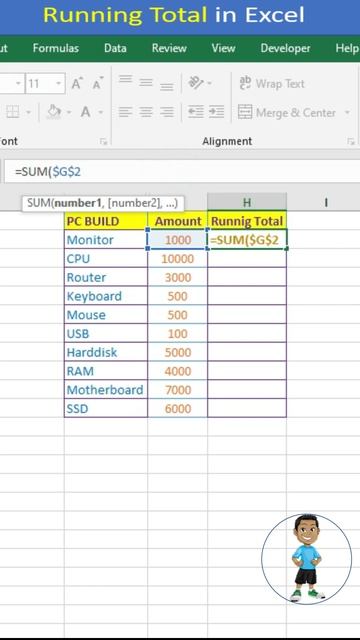Screen dimensions: 360x640
Task: Open Fill Color dropdown arrow
Action: coord(69,112)
